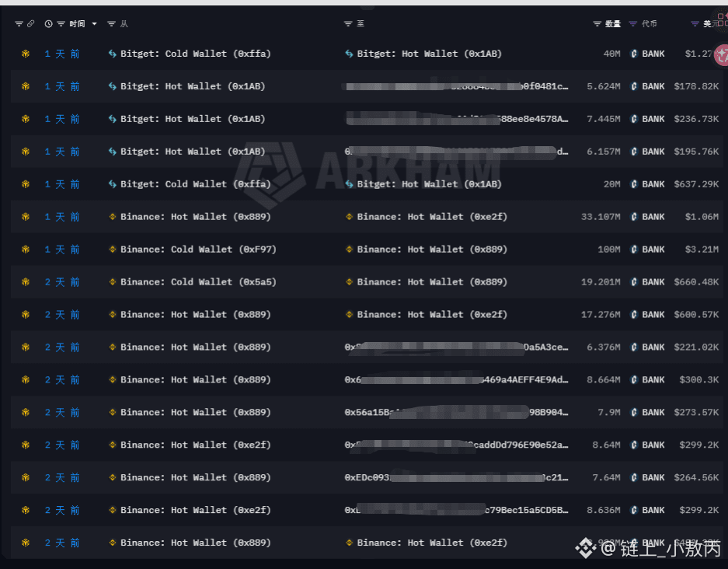This screenshot has height=569, width=728.
Task: Open sender Binance: Hot Wallet (0x889) in 33.107M row
Action: coord(196,217)
